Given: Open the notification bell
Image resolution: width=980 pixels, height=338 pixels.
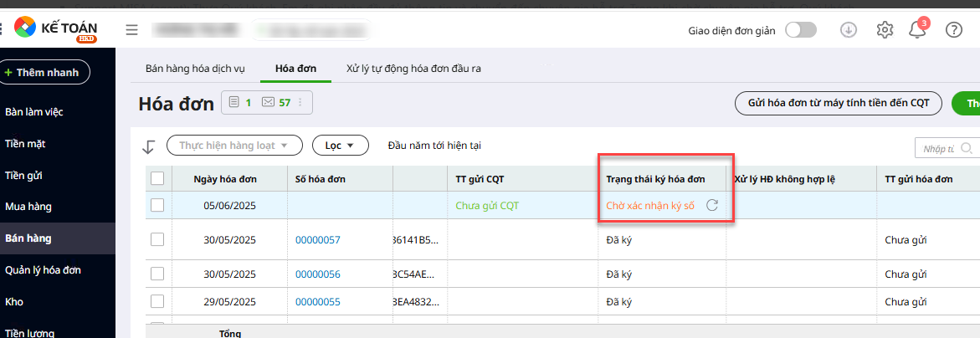Looking at the screenshot, I should (x=918, y=30).
